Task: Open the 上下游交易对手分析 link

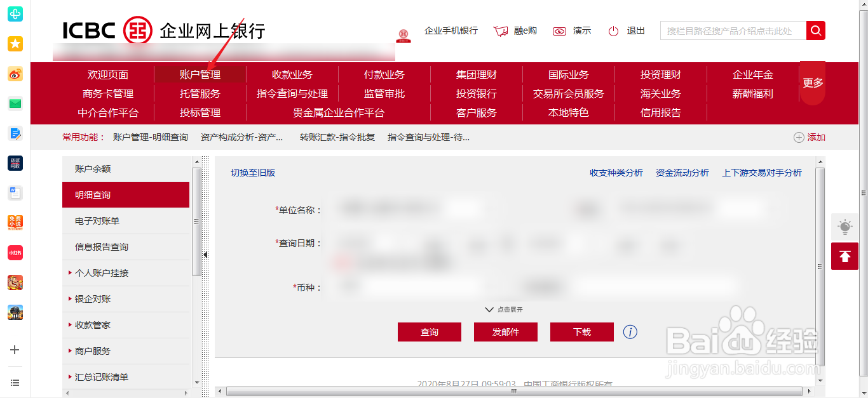Action: pos(762,173)
